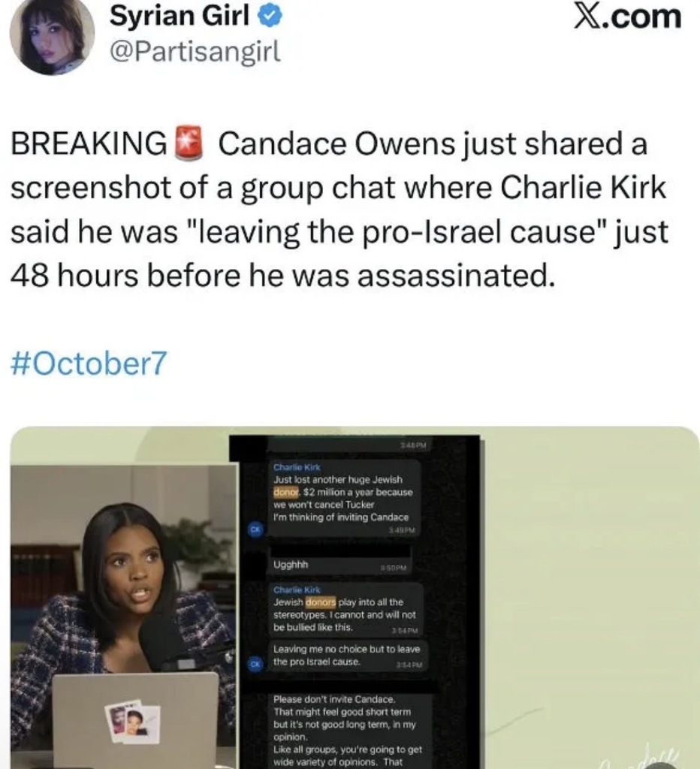Screen dimensions: 700x769
Task: Click the lower CK avatar in chat
Action: point(255,665)
